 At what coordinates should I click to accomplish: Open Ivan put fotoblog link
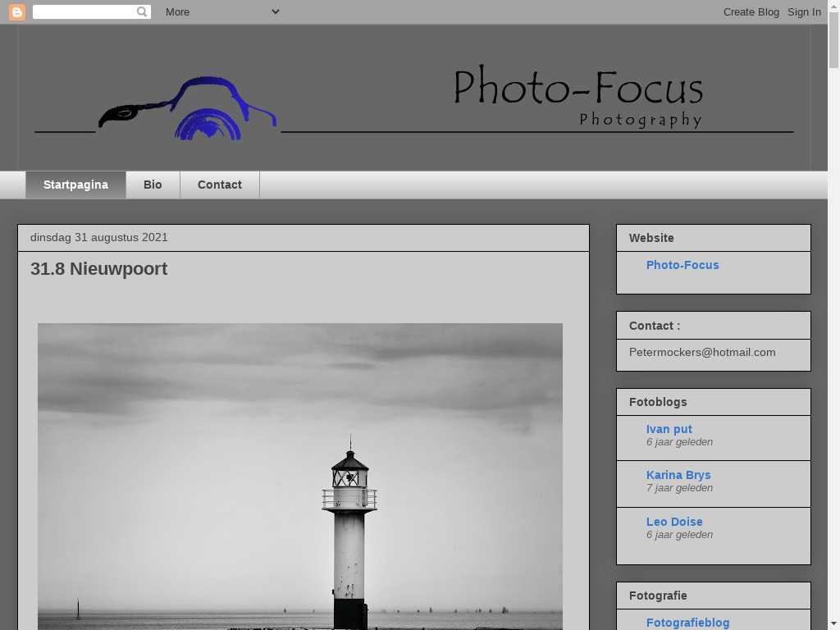click(669, 429)
